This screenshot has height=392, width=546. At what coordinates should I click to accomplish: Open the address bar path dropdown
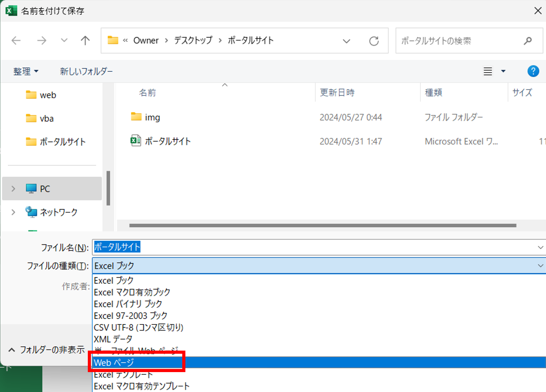(x=346, y=41)
